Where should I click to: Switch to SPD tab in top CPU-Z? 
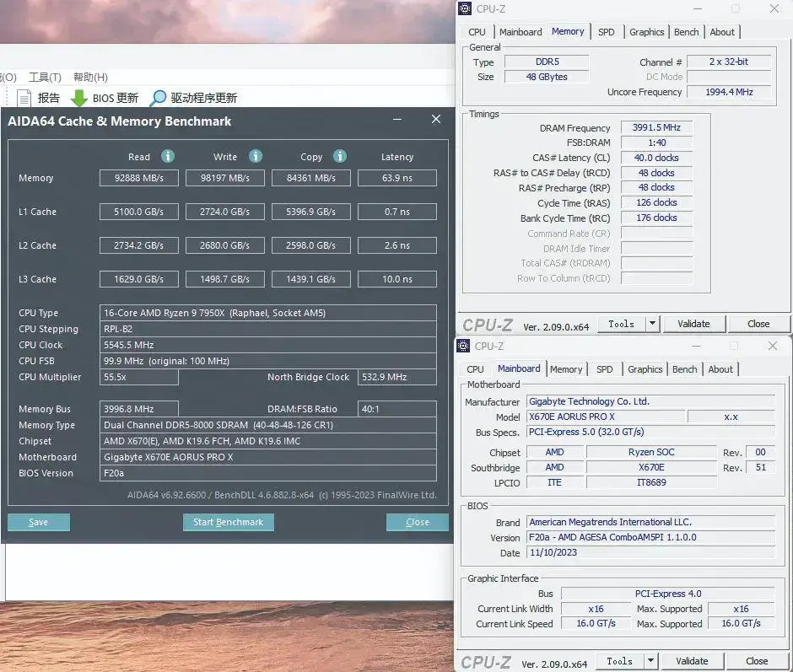pos(606,32)
